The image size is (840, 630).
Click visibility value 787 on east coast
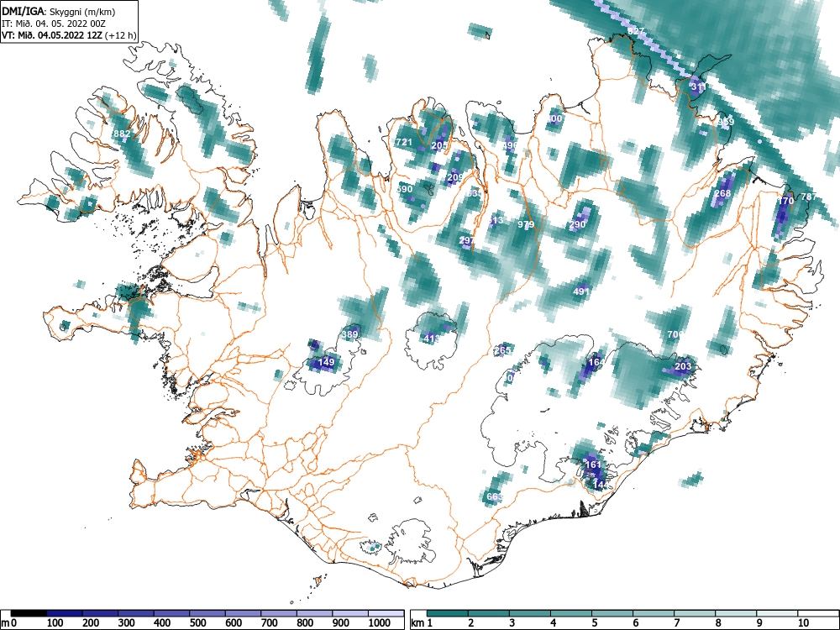tap(808, 197)
